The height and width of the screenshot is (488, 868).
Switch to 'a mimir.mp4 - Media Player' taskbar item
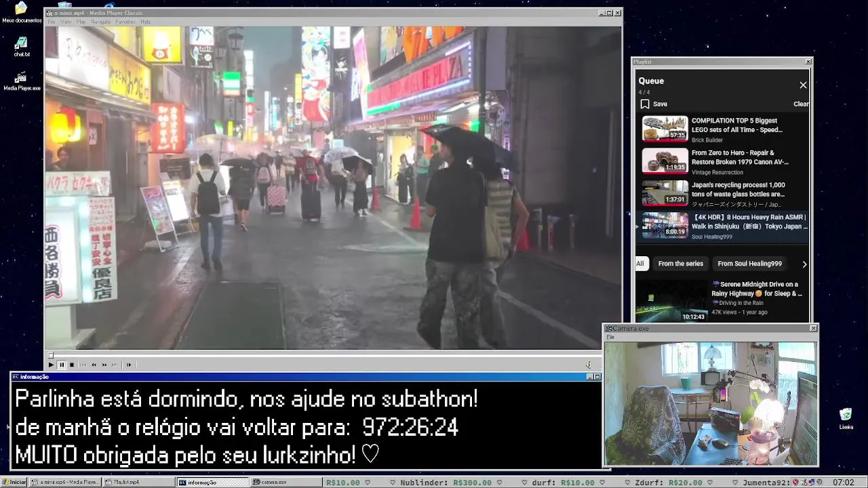pos(65,482)
